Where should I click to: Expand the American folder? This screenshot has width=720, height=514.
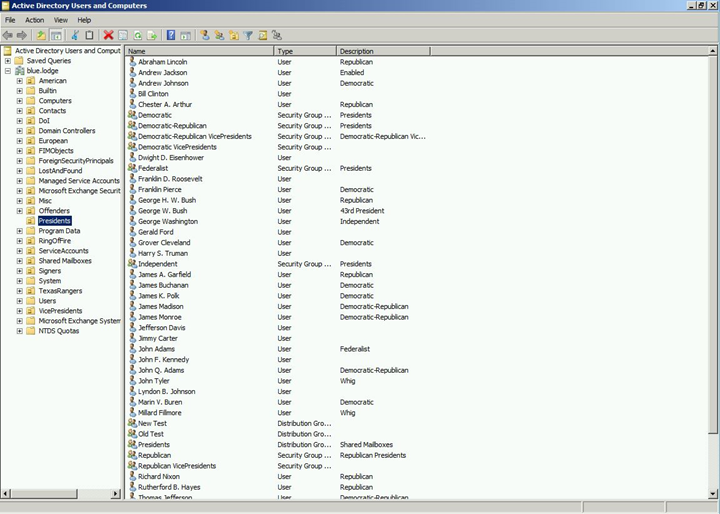(20, 81)
